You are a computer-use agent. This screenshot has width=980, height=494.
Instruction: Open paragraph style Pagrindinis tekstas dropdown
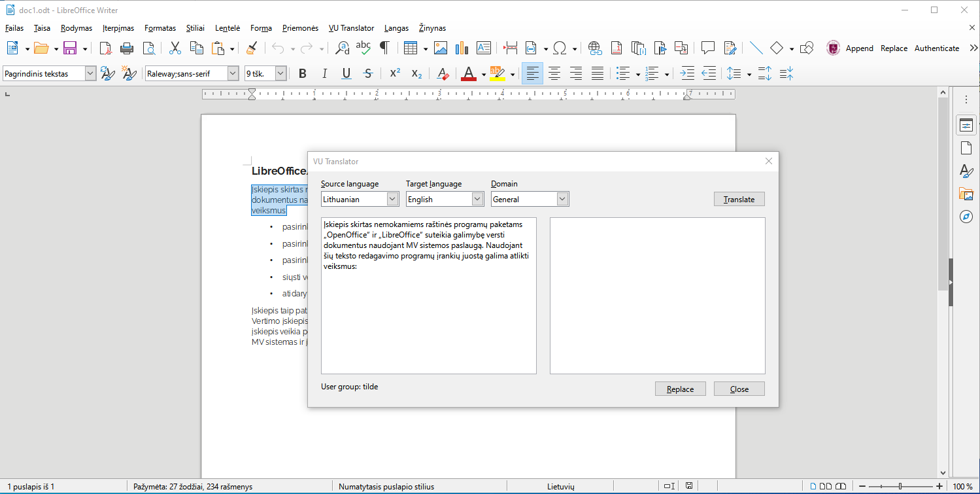coord(90,74)
